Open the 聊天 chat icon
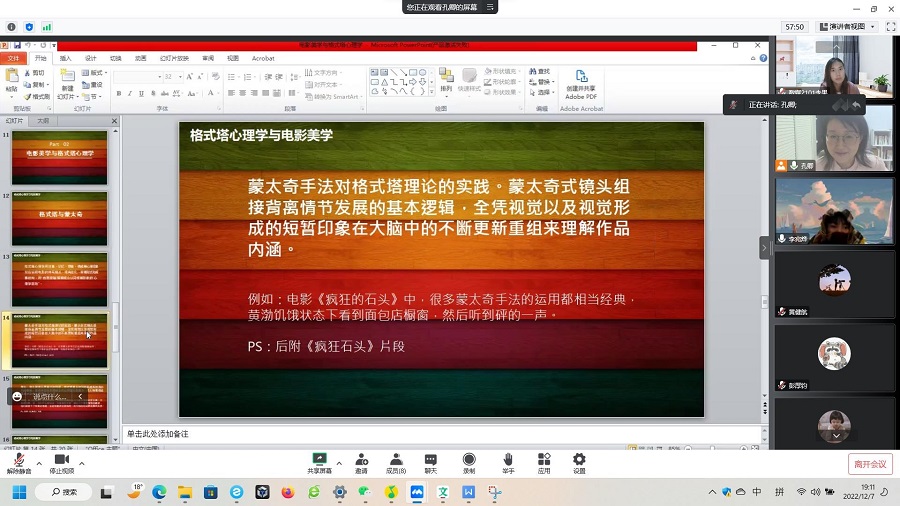 coord(431,459)
